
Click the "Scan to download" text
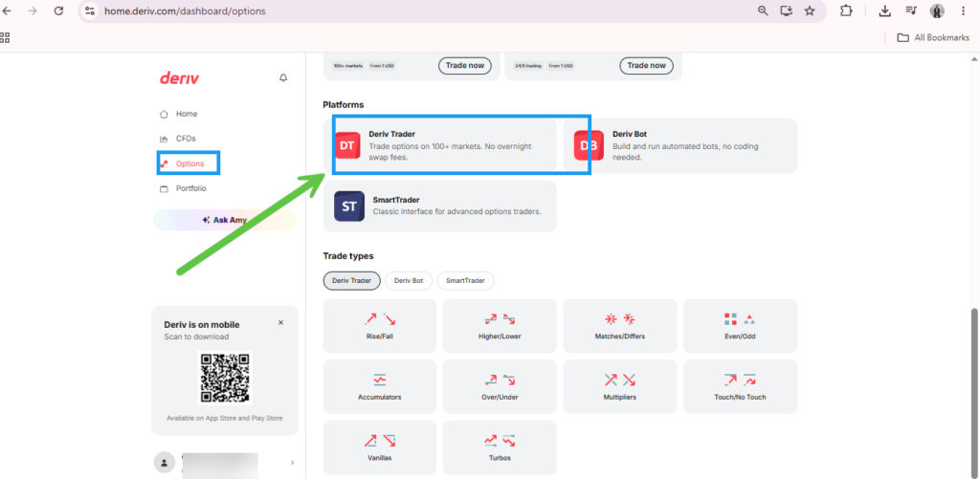196,337
